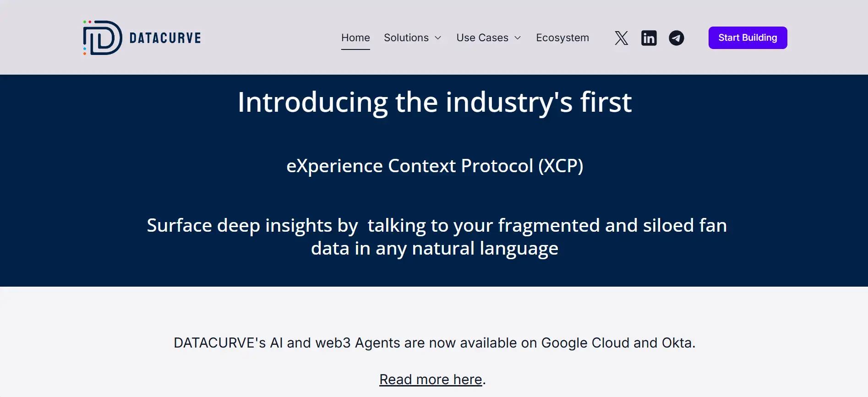Open the Telegram channel icon
868x397 pixels.
(x=676, y=38)
